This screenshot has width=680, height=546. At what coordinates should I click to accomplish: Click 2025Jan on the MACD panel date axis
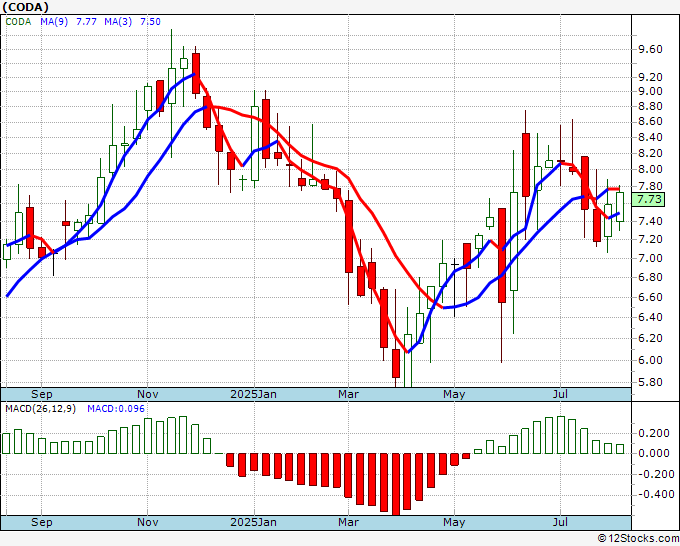click(253, 522)
